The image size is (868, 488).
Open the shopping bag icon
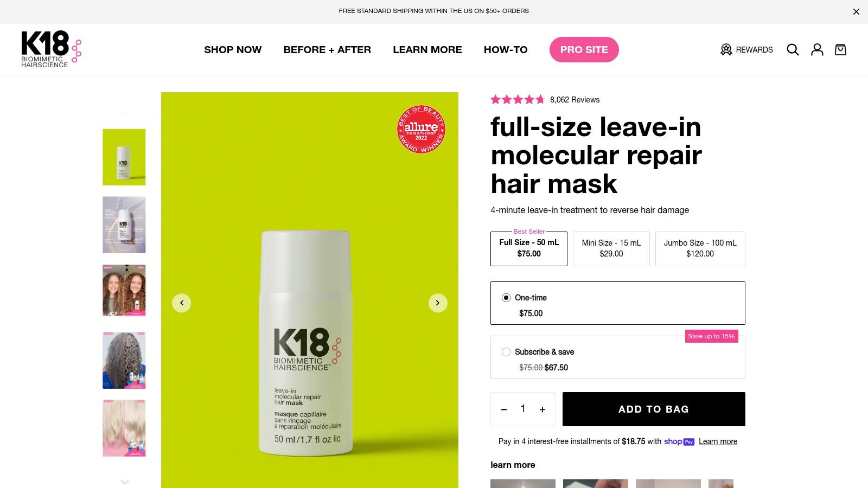(x=840, y=50)
